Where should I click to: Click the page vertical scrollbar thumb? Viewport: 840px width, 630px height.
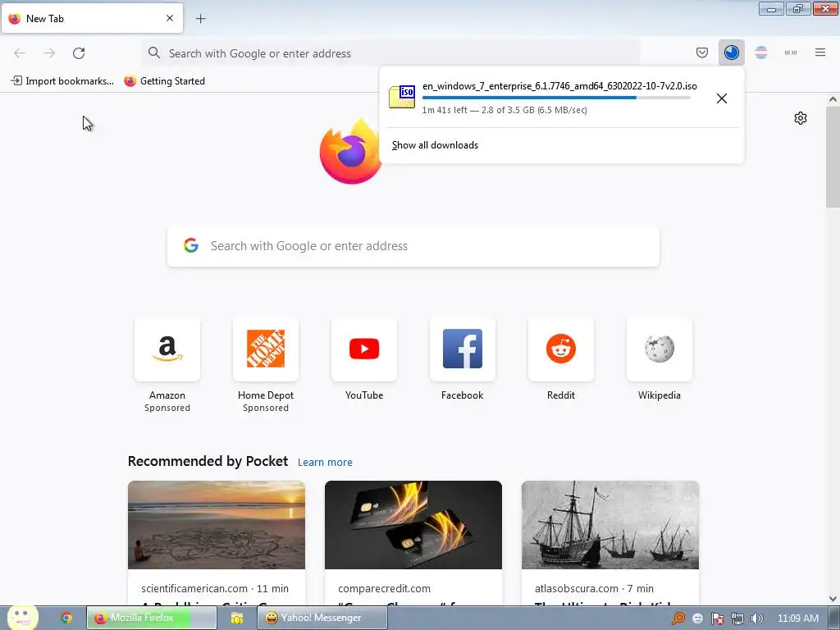pos(833,157)
